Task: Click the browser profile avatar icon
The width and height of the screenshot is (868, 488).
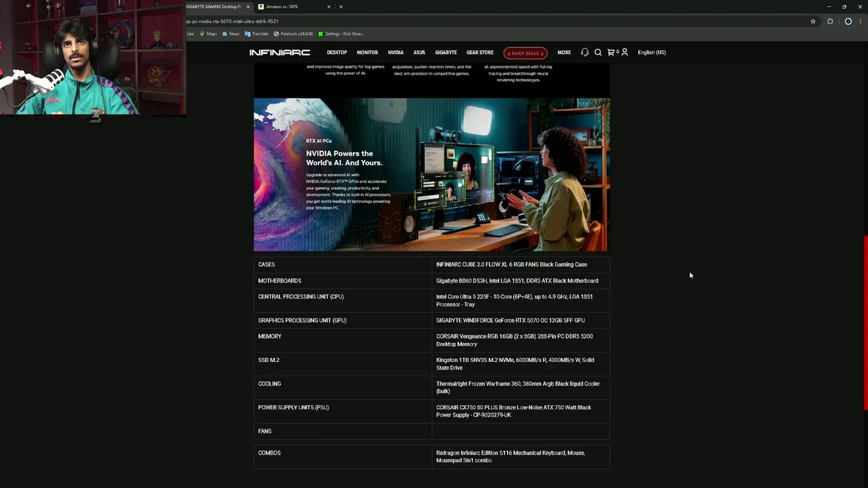Action: pyautogui.click(x=848, y=21)
